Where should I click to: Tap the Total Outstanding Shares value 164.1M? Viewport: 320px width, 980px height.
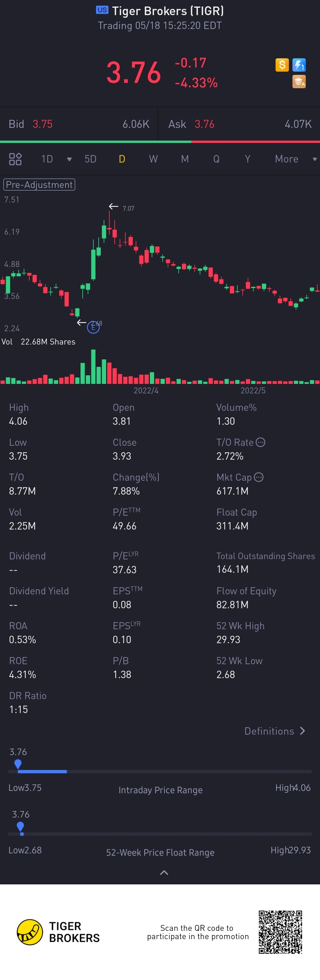[x=232, y=569]
